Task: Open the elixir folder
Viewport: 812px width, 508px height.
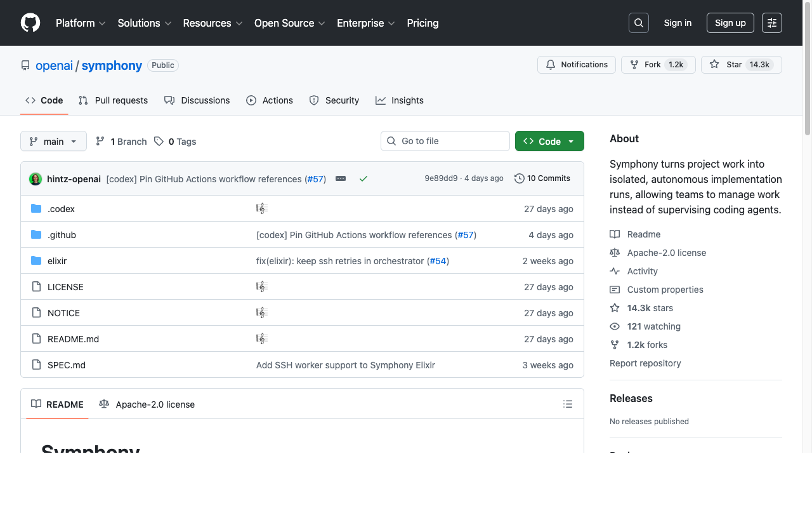Action: pyautogui.click(x=57, y=261)
